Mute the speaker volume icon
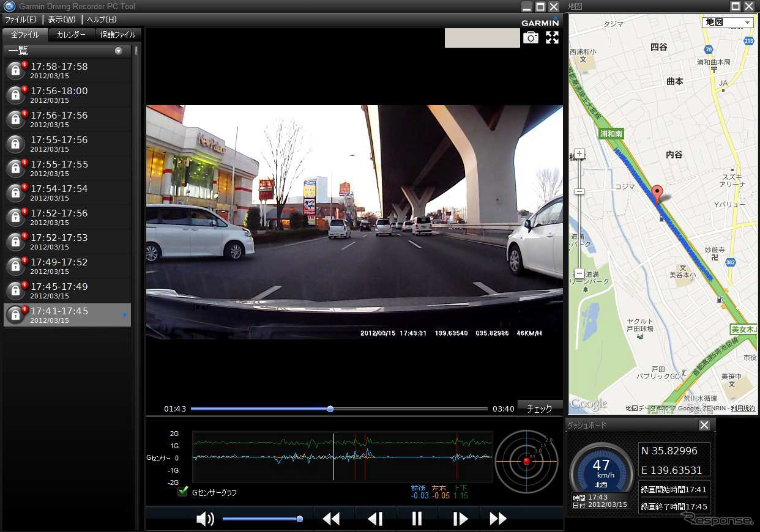760x532 pixels. (x=205, y=519)
